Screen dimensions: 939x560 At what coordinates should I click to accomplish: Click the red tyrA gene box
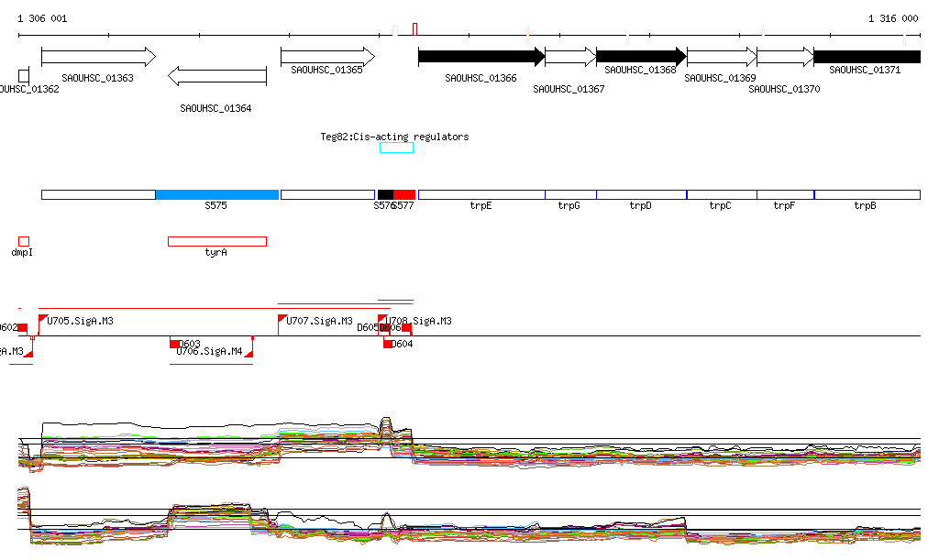(216, 241)
